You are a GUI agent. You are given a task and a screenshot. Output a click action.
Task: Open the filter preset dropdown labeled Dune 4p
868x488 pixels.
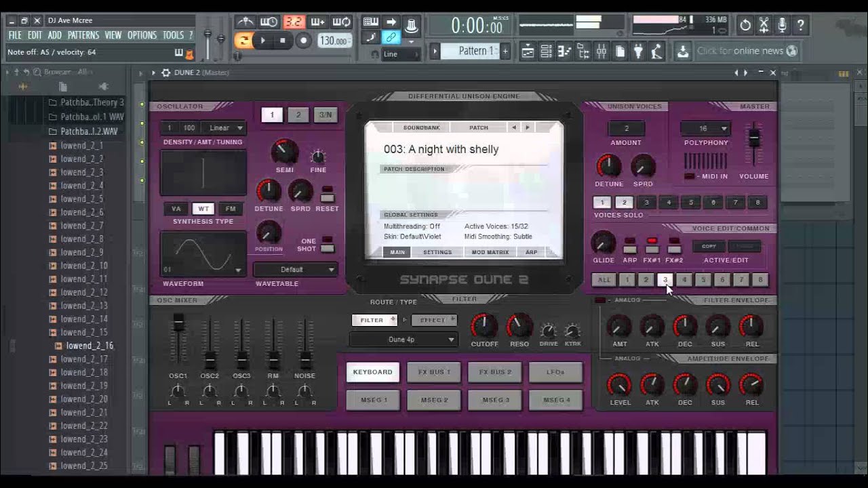click(403, 339)
